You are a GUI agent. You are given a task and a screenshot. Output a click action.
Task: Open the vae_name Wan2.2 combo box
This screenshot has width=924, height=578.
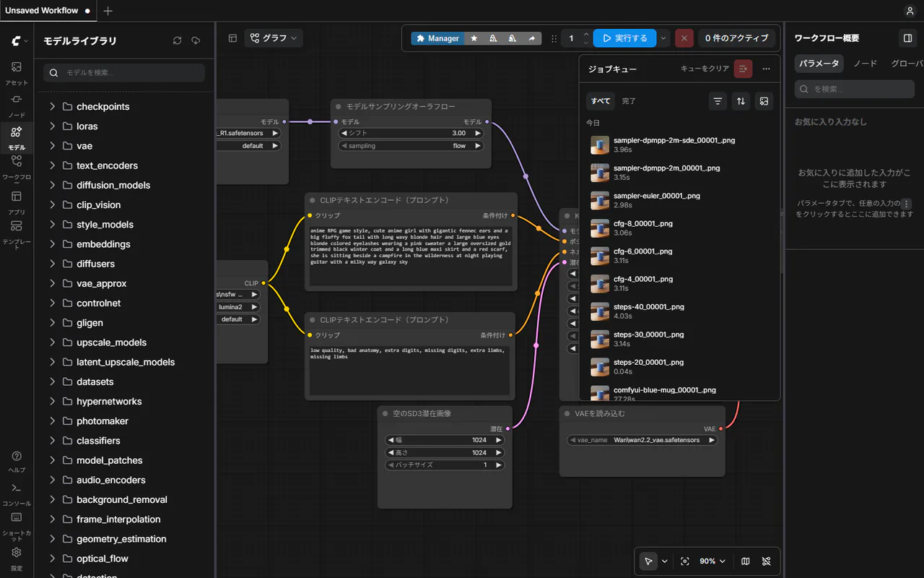pos(642,440)
